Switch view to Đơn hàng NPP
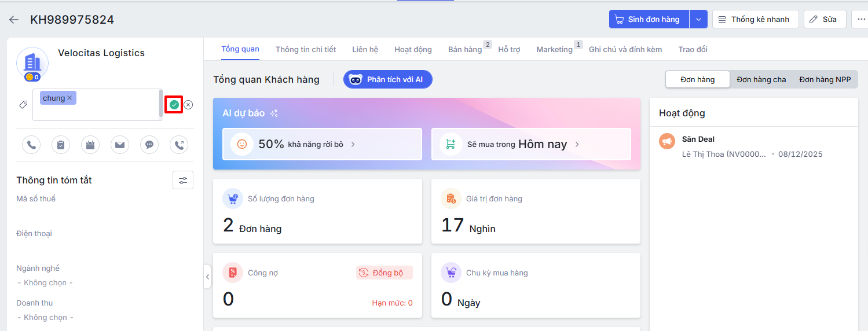 pos(825,79)
